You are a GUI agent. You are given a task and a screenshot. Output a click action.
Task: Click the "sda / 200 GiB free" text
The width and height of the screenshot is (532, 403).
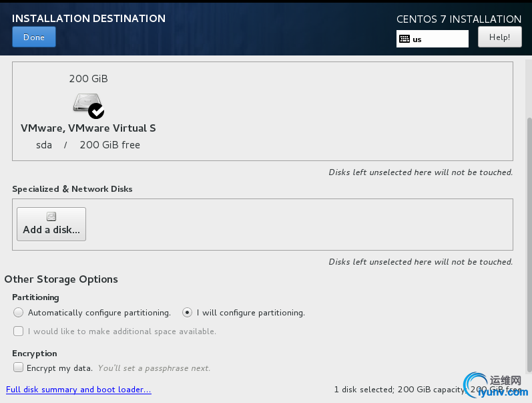coord(88,145)
